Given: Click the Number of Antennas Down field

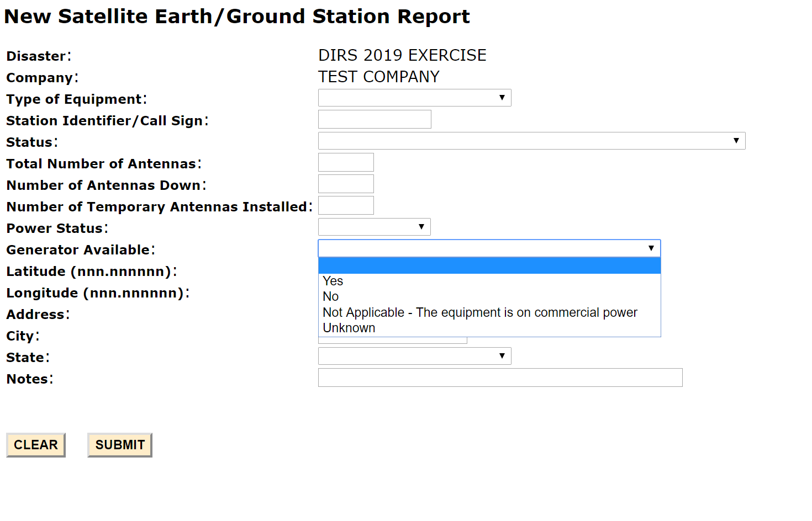Looking at the screenshot, I should tap(346, 184).
